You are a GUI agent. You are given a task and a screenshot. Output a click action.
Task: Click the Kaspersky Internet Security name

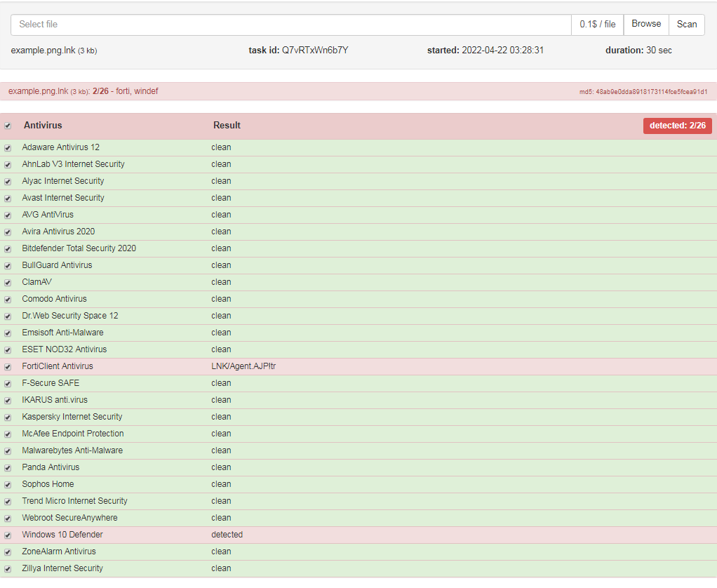pyautogui.click(x=72, y=417)
